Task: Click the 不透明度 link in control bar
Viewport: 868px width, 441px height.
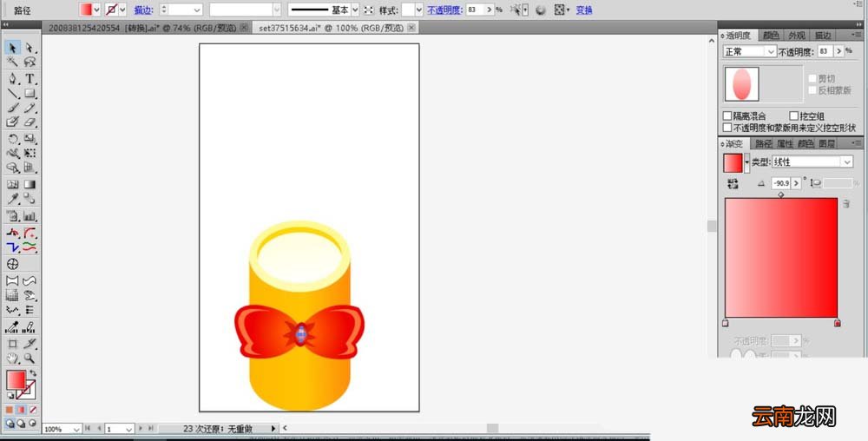Action: 444,10
